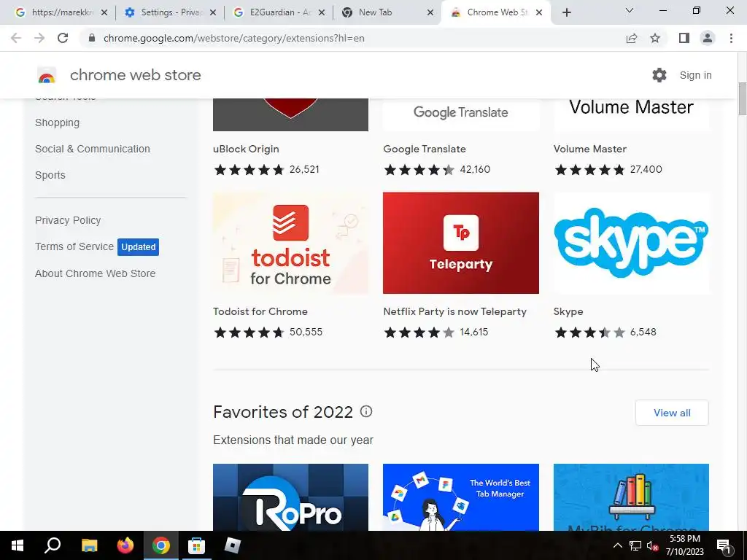Open the Skype extension thumbnail

(x=631, y=243)
